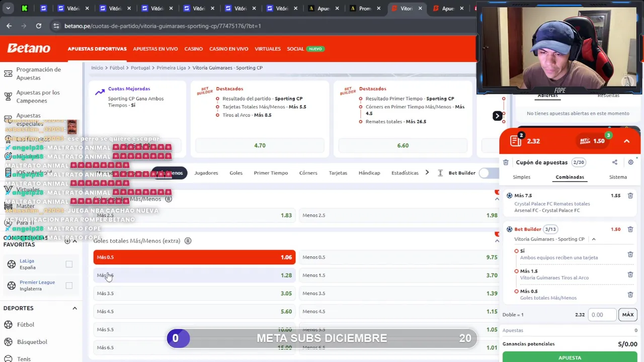Delete the entire Bet Builder 1.50 selection
644x362 pixels.
click(630, 229)
